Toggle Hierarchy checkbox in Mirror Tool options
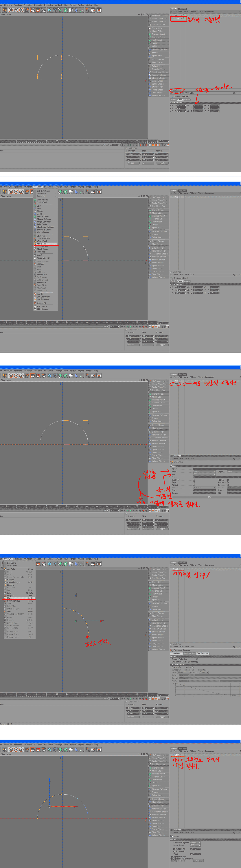 click(194, 480)
